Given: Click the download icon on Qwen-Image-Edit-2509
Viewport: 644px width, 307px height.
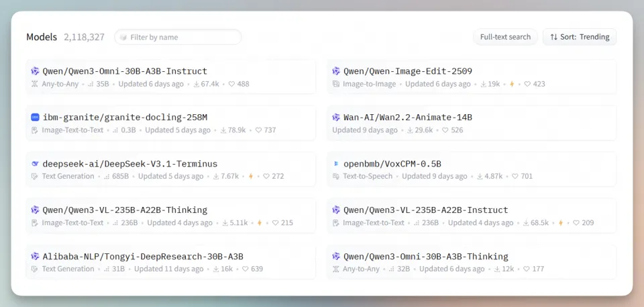Looking at the screenshot, I should pyautogui.click(x=483, y=84).
